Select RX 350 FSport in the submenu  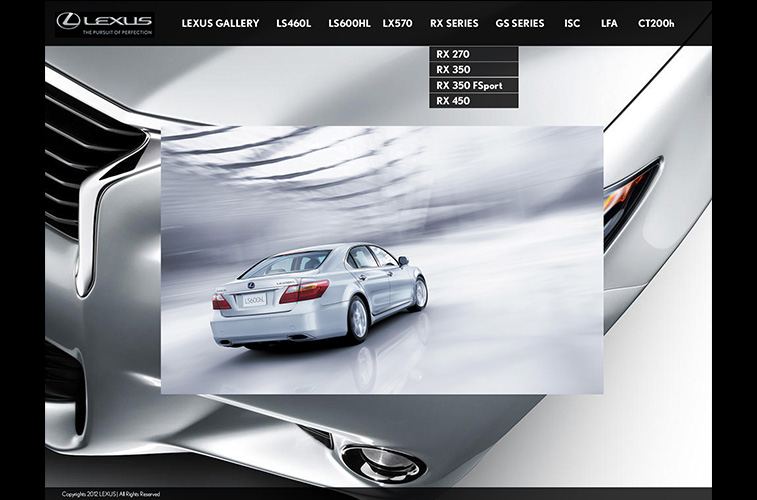click(x=474, y=85)
